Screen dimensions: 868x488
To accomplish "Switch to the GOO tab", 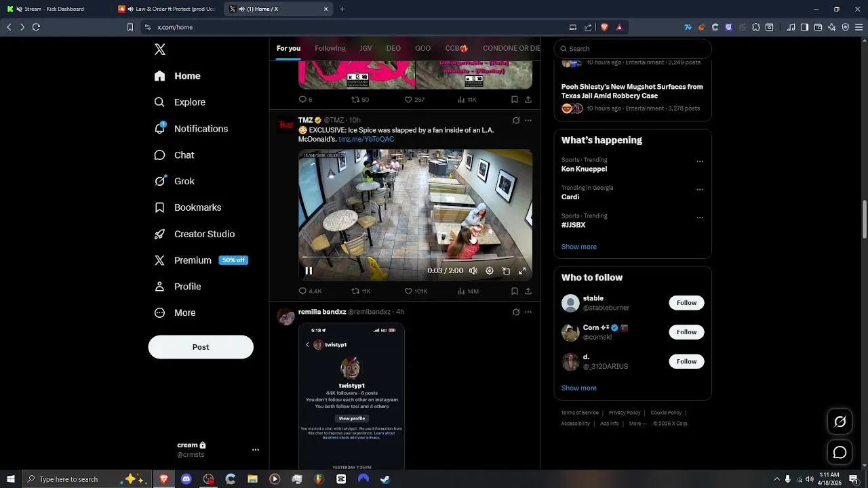I will 422,48.
